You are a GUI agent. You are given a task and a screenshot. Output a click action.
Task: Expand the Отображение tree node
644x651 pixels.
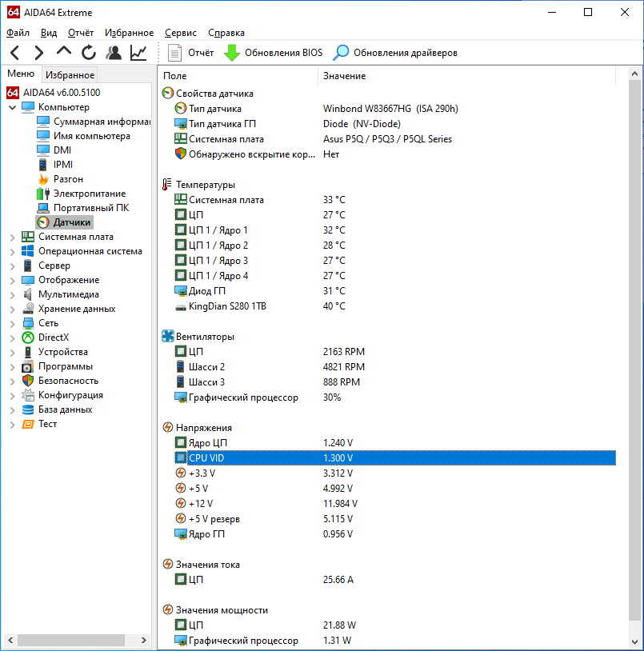click(x=13, y=281)
